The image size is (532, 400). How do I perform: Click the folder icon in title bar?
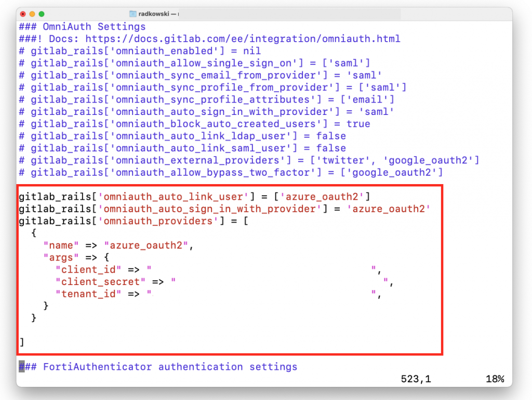point(132,14)
